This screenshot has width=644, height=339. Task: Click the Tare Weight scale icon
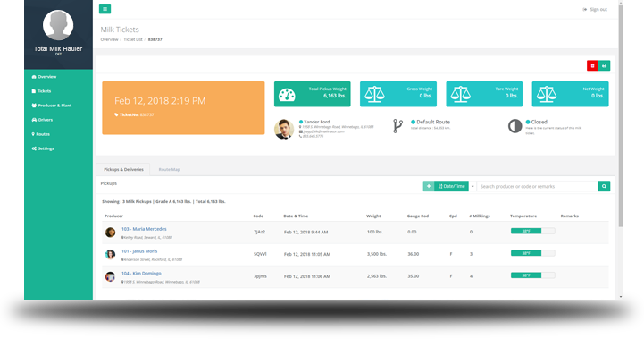460,94
